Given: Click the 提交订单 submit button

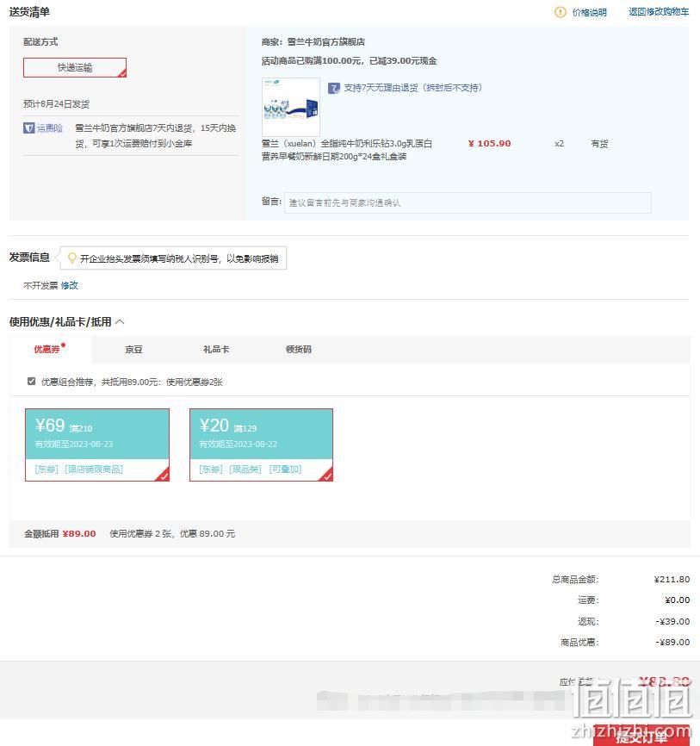Looking at the screenshot, I should (x=641, y=737).
